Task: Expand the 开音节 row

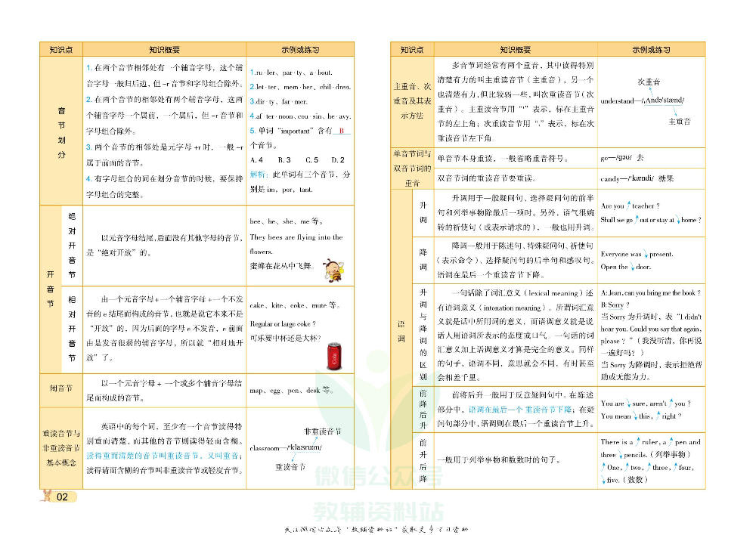Action: (x=48, y=296)
